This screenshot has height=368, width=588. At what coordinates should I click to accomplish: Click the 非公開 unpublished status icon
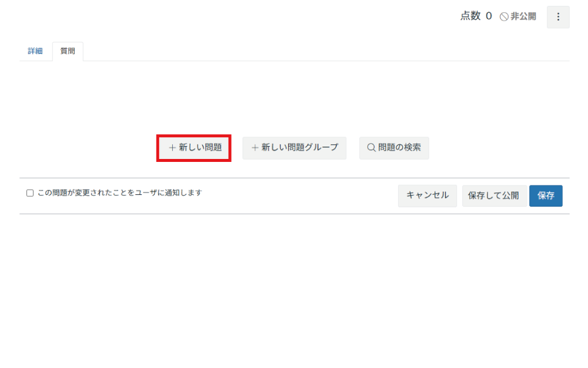tap(504, 17)
